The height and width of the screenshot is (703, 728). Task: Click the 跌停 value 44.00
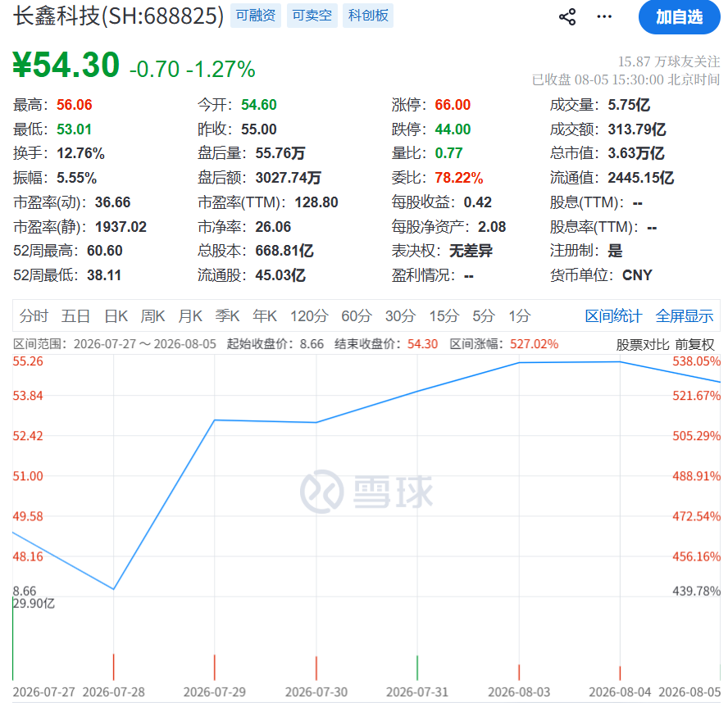click(x=453, y=129)
